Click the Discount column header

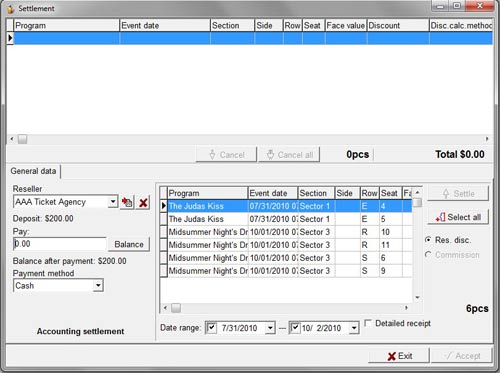[x=398, y=26]
